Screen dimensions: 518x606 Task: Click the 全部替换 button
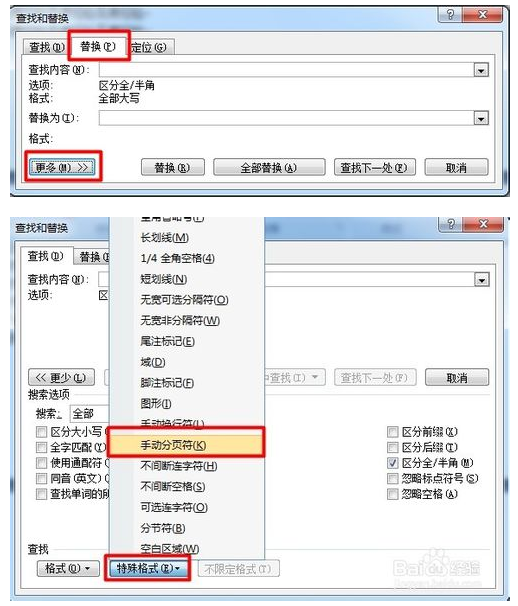coord(269,168)
